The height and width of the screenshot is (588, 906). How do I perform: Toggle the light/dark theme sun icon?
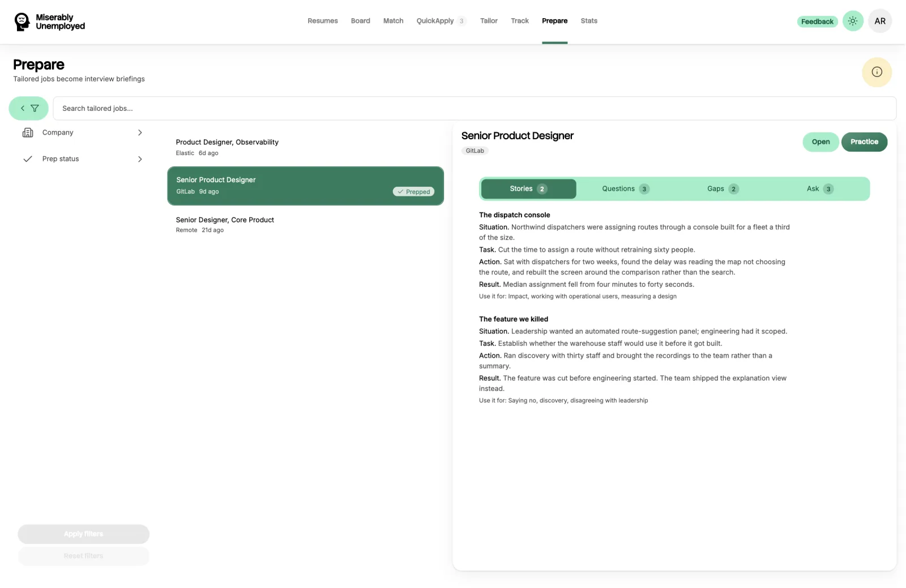tap(852, 21)
